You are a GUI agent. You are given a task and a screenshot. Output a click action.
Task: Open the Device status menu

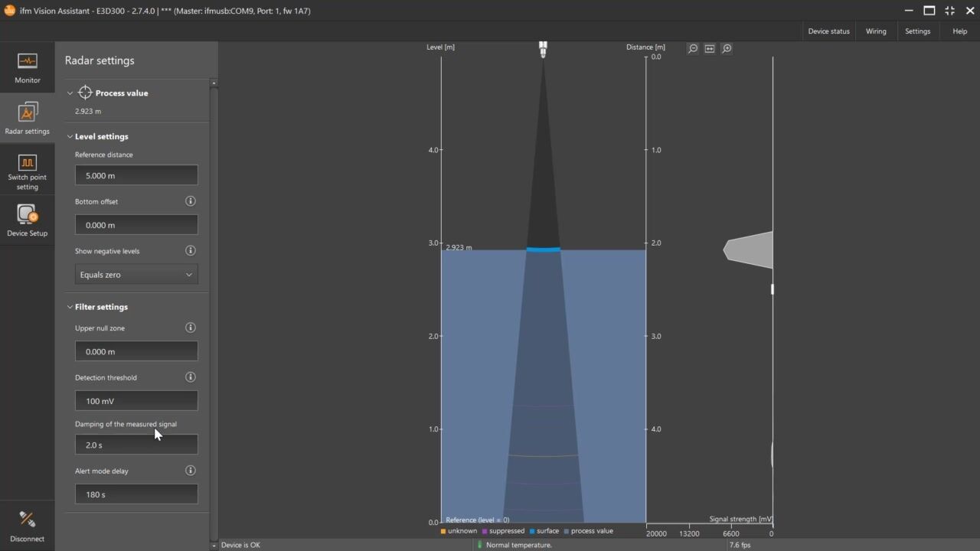click(828, 31)
